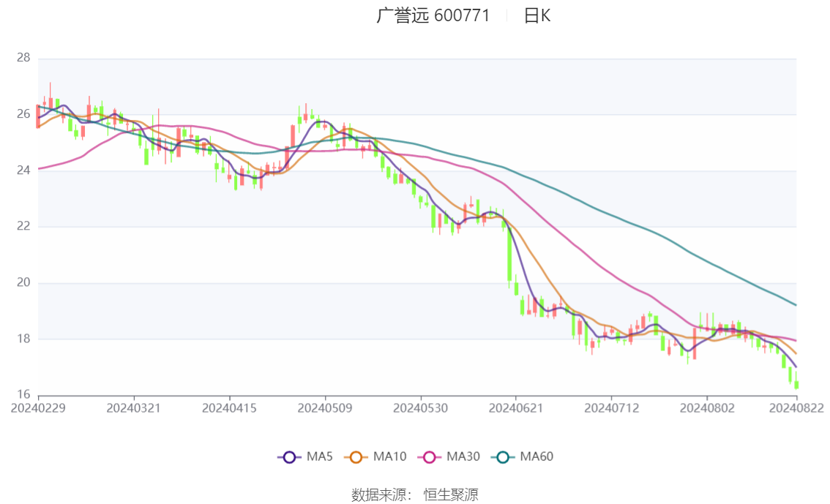Hide the MA10 series via its label
Image resolution: width=830 pixels, height=504 pixels.
[x=389, y=457]
